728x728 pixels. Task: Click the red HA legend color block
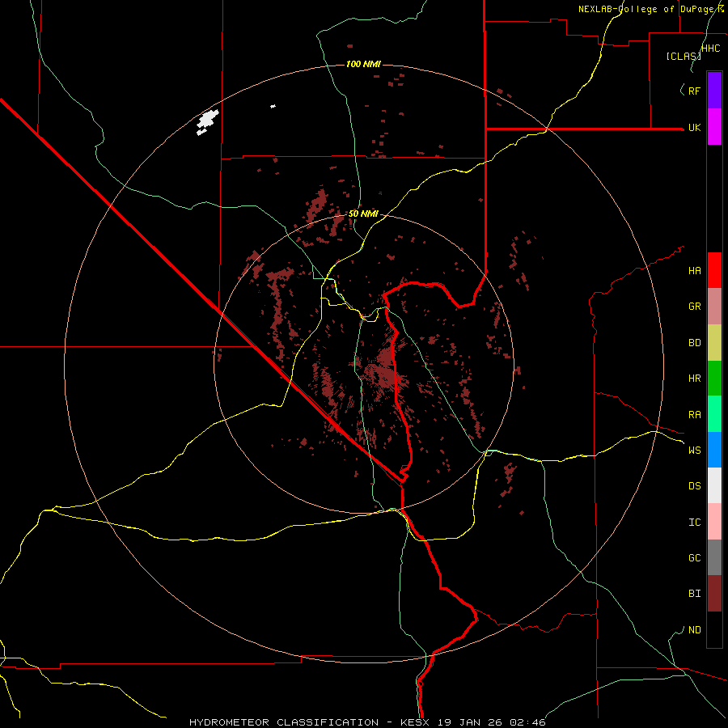pyautogui.click(x=714, y=270)
